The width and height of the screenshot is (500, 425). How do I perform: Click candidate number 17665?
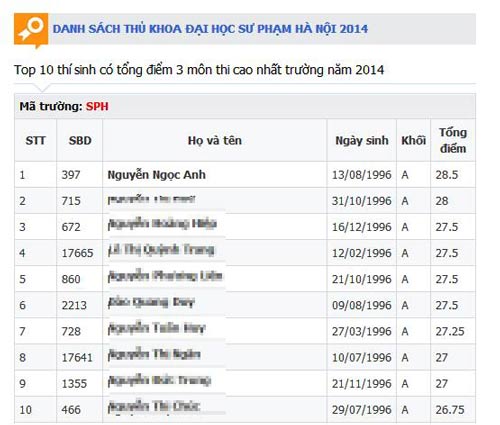[77, 253]
